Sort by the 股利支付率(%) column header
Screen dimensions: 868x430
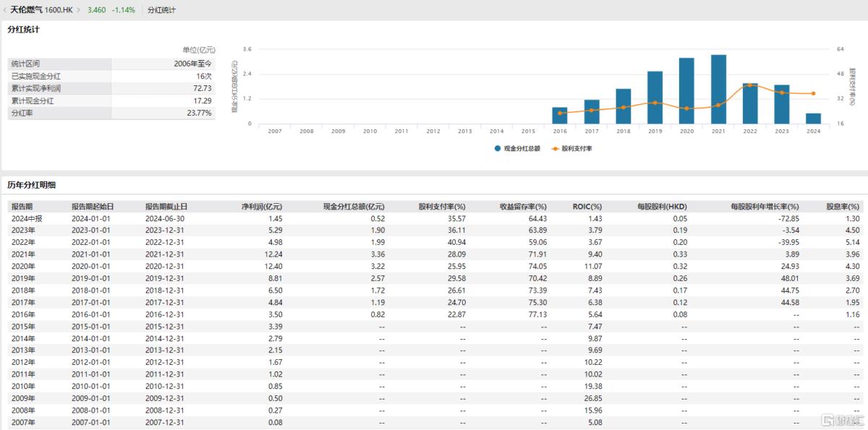click(442, 206)
